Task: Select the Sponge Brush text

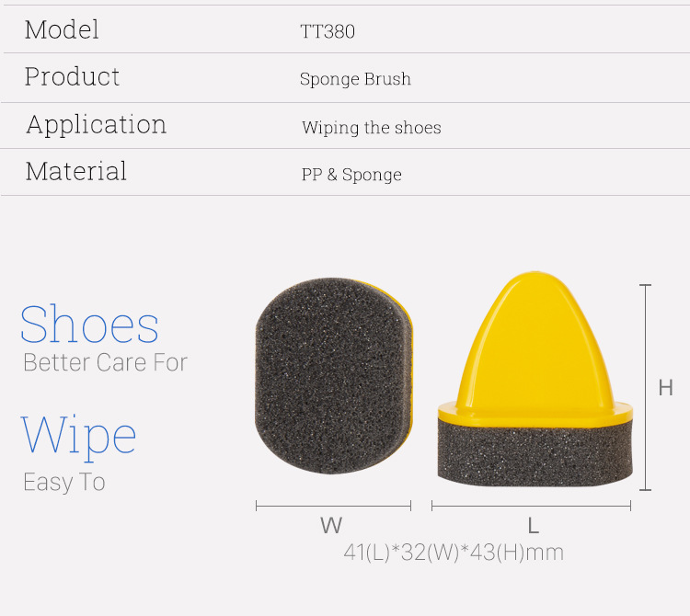Action: tap(355, 79)
